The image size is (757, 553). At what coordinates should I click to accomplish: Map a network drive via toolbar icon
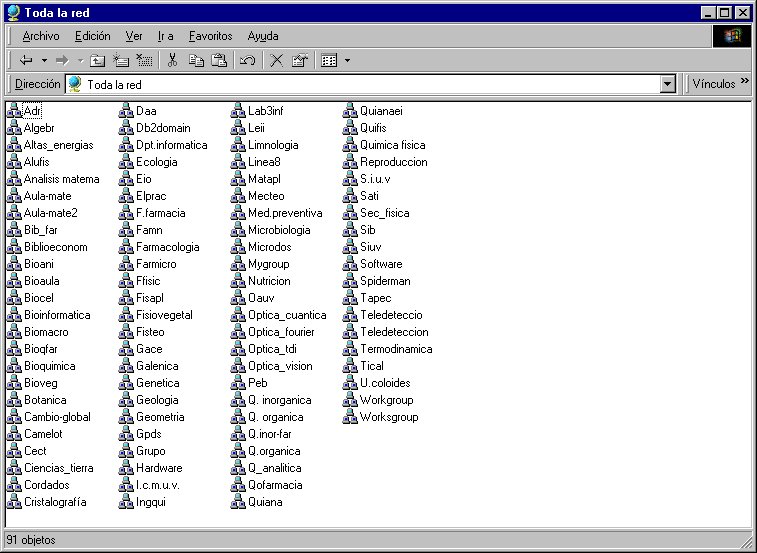[121, 60]
